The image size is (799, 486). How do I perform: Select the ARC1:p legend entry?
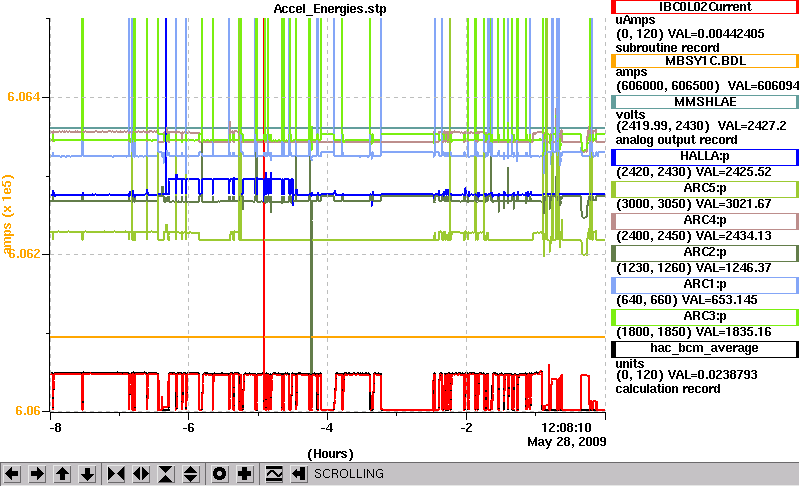tap(705, 285)
